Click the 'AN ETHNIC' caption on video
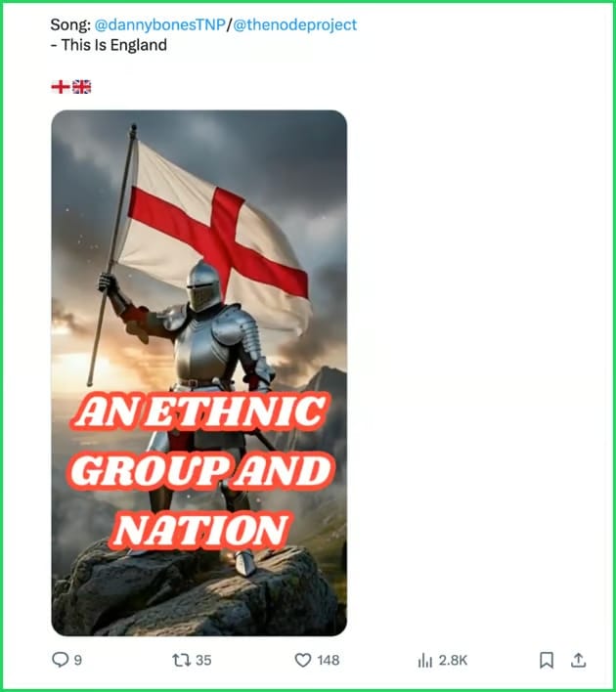Screen dimensions: 616x692 click(200, 411)
